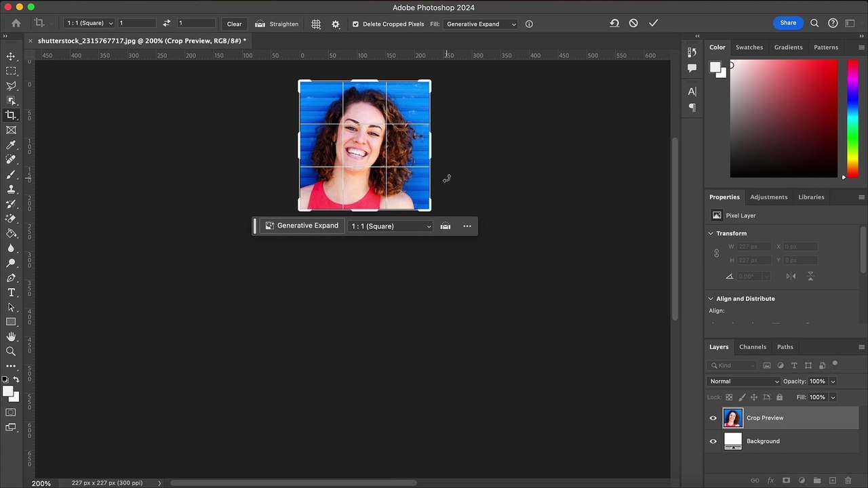Image resolution: width=868 pixels, height=488 pixels.
Task: Switch to the Libraries tab
Action: click(811, 197)
